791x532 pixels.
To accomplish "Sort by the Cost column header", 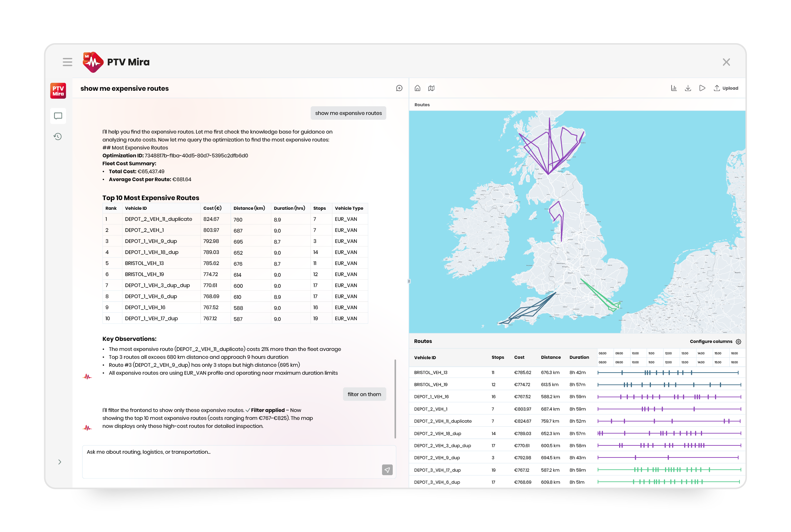I will pyautogui.click(x=519, y=357).
